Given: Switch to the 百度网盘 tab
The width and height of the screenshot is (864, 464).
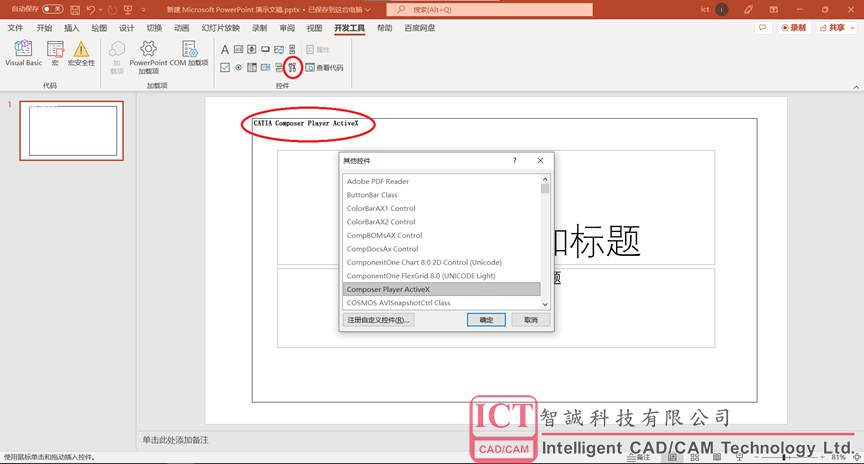Looking at the screenshot, I should coord(419,28).
